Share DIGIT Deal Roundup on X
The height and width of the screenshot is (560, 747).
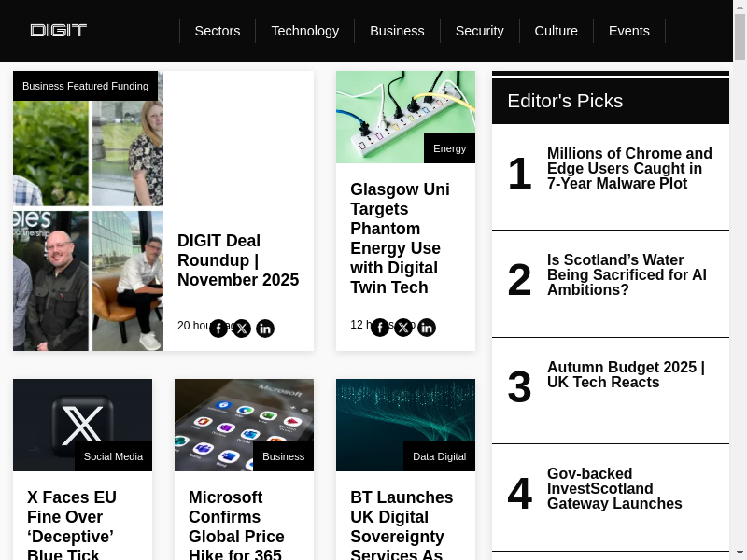click(x=242, y=328)
